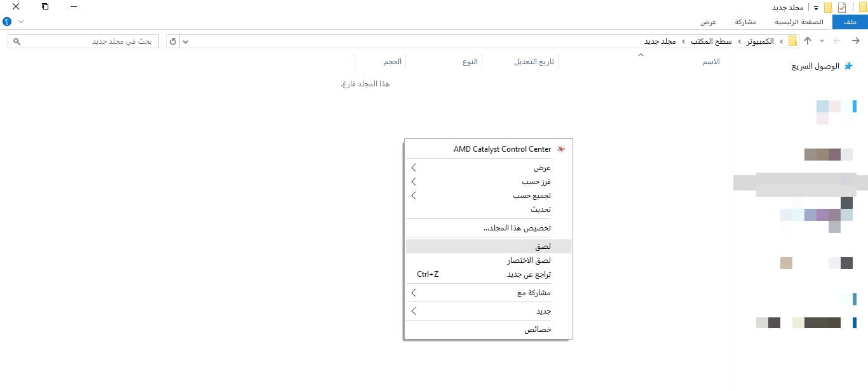Viewport: 868px width, 391px height.
Task: Click the هذا المجلد فارغ message
Action: [x=365, y=84]
